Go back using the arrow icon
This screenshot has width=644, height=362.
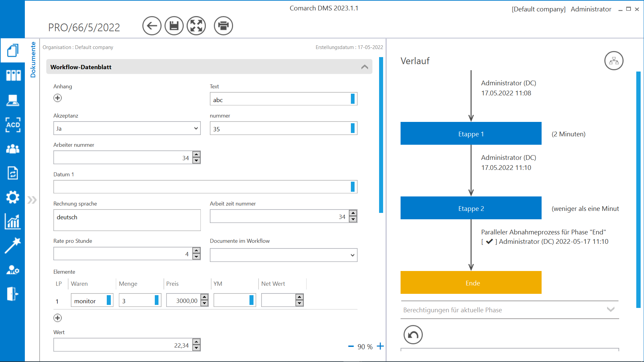coord(152,26)
